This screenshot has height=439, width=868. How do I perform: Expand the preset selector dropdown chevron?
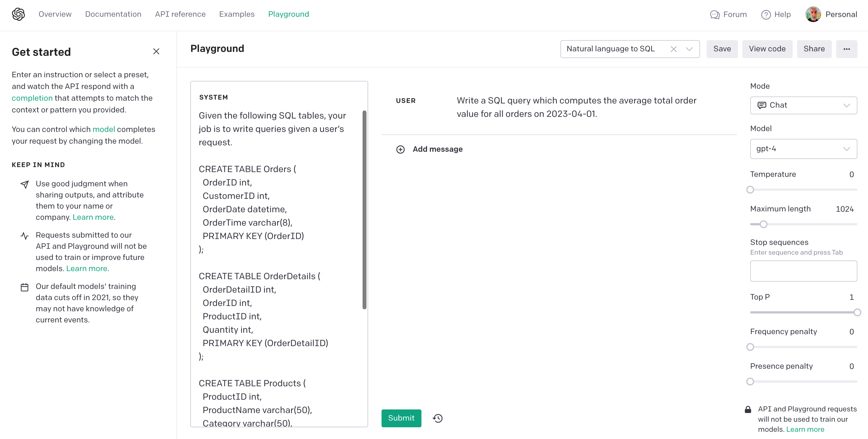pos(689,49)
